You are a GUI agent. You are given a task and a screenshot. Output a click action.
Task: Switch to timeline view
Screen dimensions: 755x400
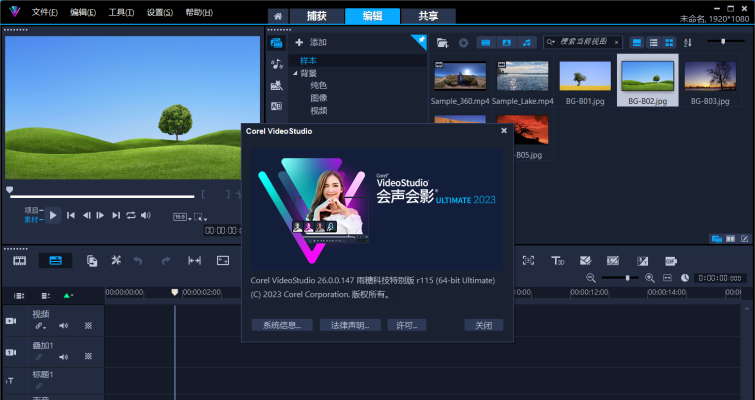point(55,260)
